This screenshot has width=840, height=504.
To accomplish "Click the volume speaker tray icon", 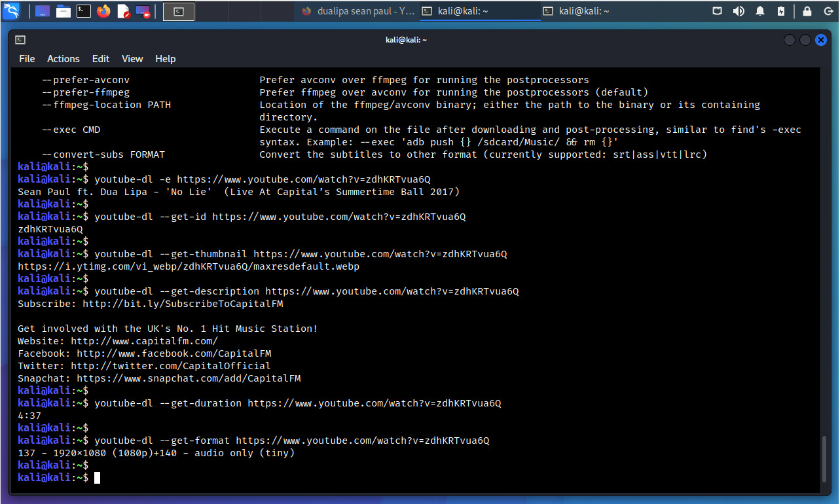I will click(739, 11).
